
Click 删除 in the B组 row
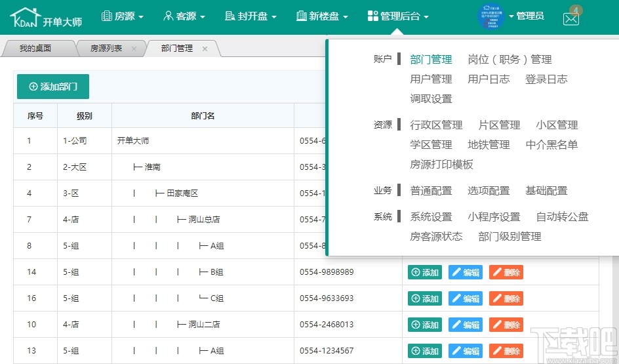pyautogui.click(x=506, y=272)
